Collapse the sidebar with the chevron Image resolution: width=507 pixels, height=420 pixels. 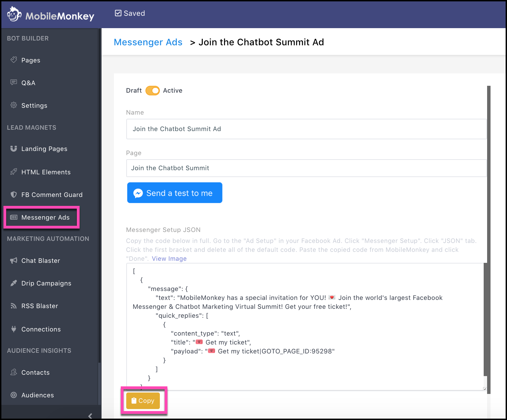pyautogui.click(x=90, y=416)
